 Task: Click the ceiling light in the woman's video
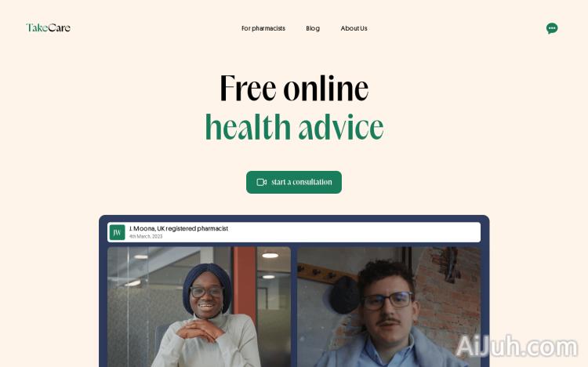270,256
